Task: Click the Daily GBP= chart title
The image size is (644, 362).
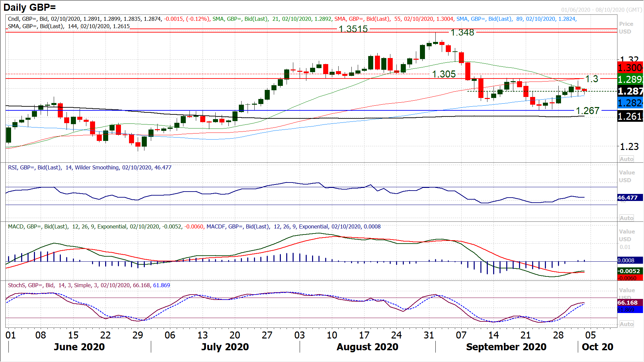Action: pyautogui.click(x=30, y=7)
